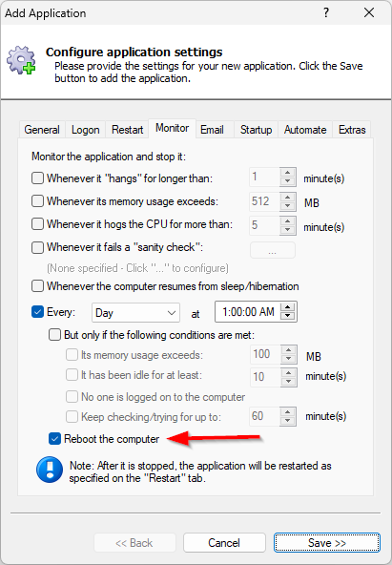Go to the Extras tab
392x565 pixels.
click(352, 130)
